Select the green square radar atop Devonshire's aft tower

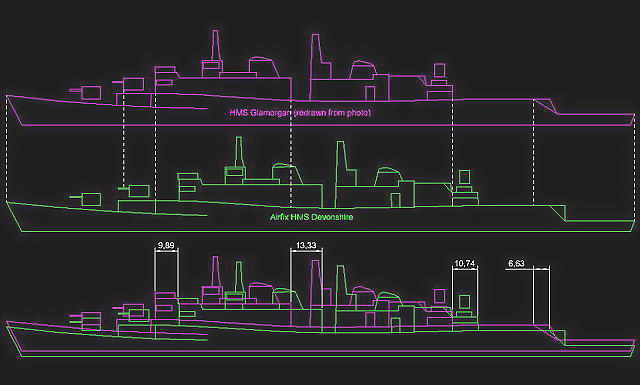point(464,177)
